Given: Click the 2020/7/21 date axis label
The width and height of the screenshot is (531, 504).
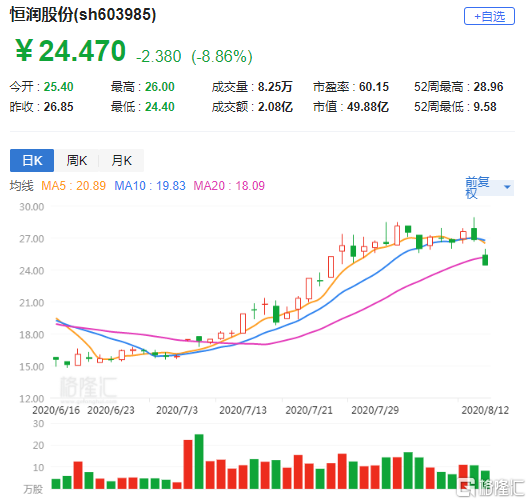Looking at the screenshot, I should [309, 410].
